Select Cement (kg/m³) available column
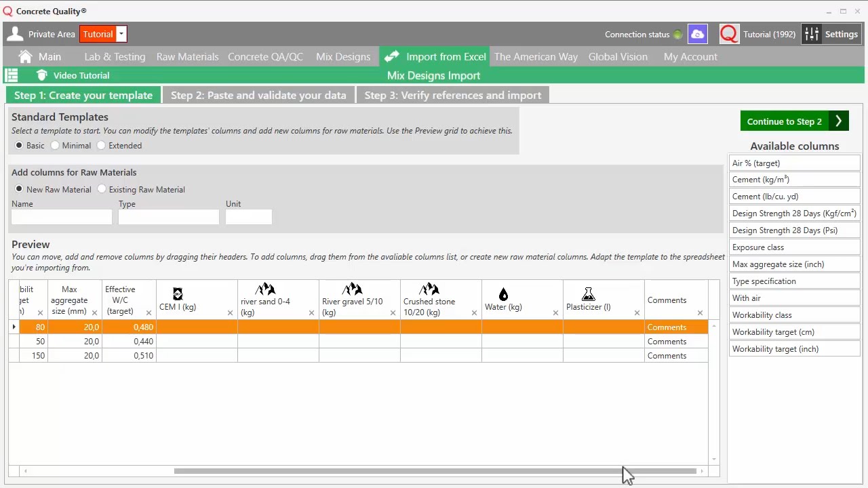 (794, 180)
